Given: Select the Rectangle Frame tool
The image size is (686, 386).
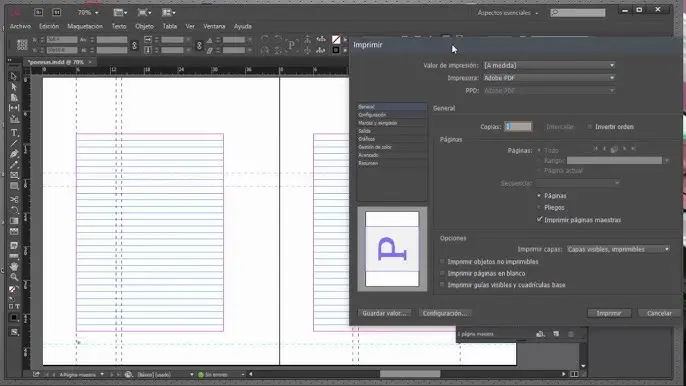Looking at the screenshot, I should [14, 175].
